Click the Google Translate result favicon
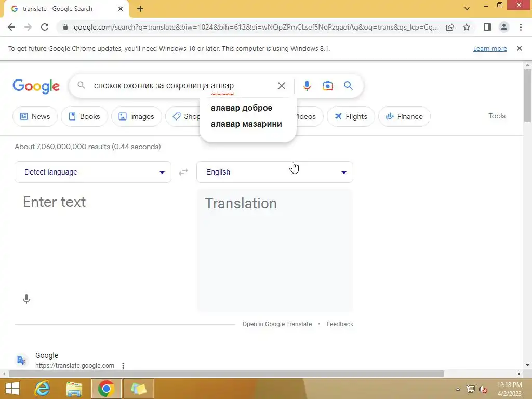Image resolution: width=532 pixels, height=399 pixels. [21, 360]
